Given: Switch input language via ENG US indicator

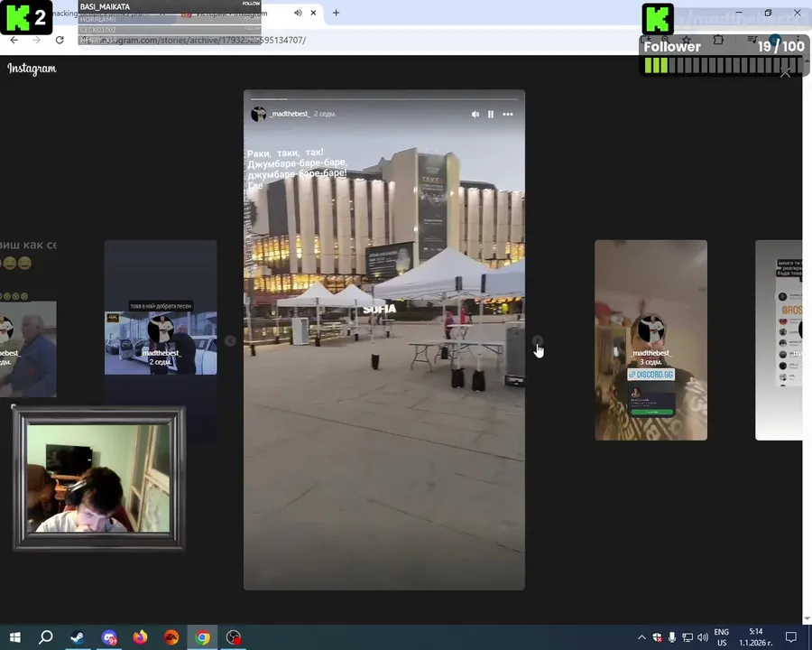Looking at the screenshot, I should tap(722, 637).
